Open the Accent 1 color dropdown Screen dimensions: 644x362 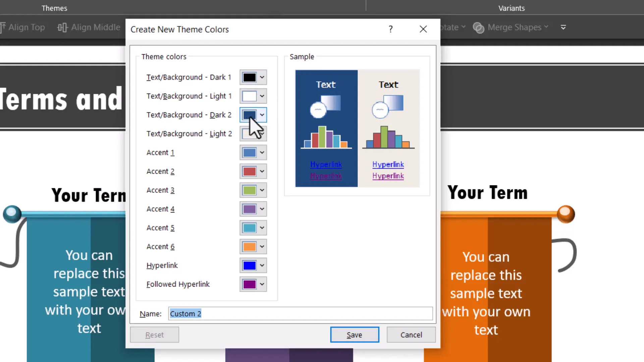(262, 153)
